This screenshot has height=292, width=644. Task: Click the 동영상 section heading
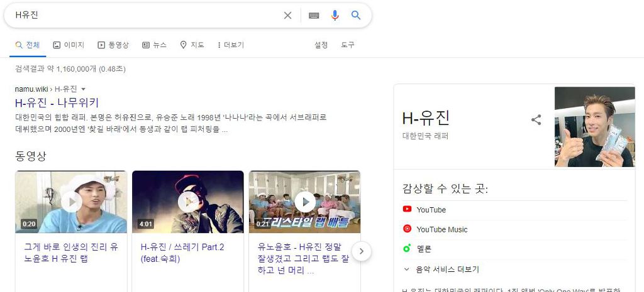click(31, 156)
